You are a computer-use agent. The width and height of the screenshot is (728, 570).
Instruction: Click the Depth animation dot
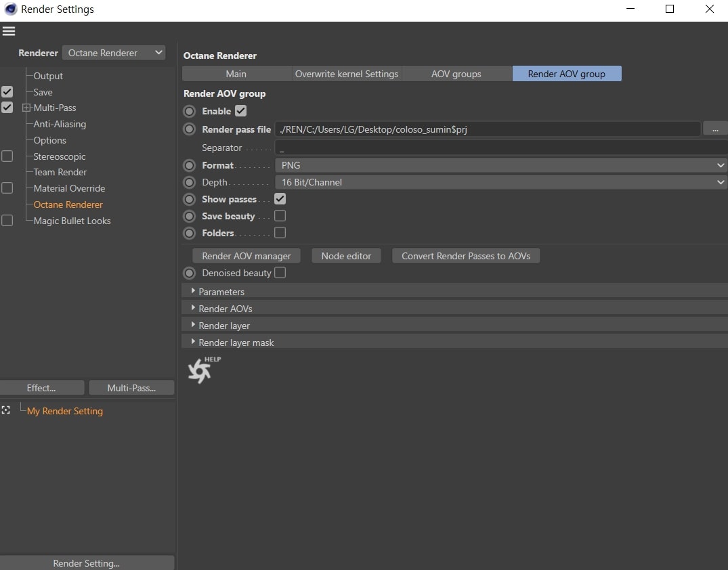(x=190, y=182)
